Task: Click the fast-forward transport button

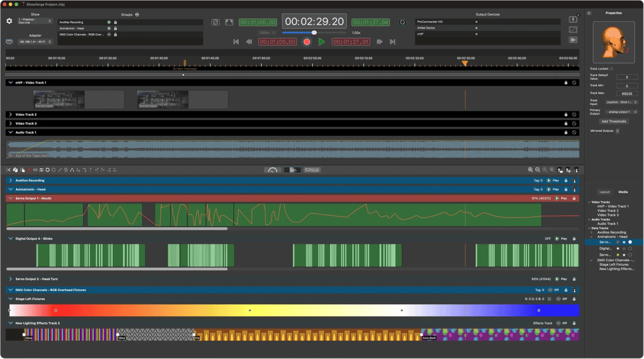Action: (380, 42)
